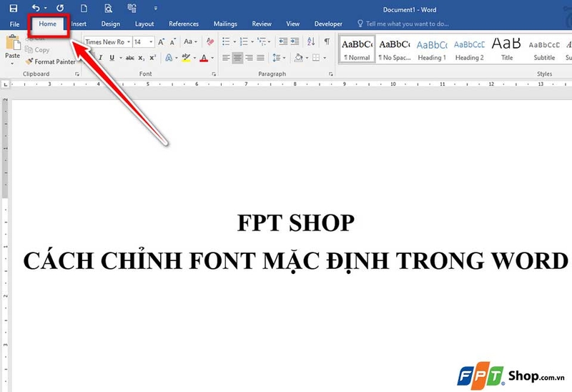Toggle subscript x₂ formatting

142,58
